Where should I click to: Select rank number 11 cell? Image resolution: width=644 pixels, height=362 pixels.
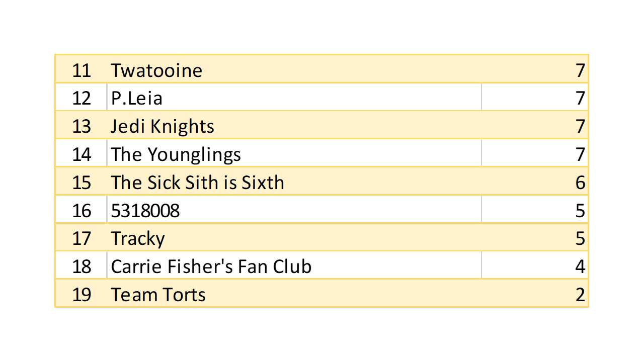click(82, 70)
